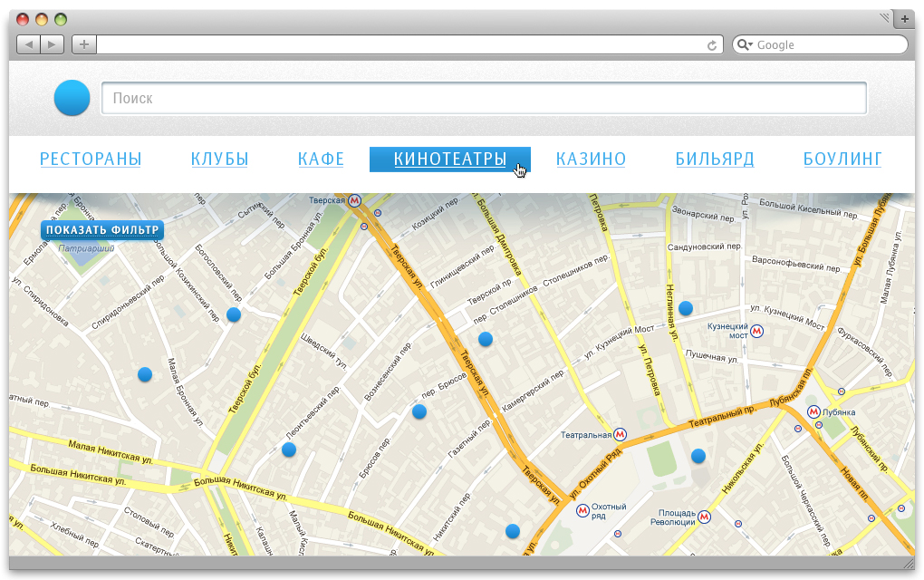Focus the Поиск search input field
This screenshot has height=580, width=924.
coord(484,99)
